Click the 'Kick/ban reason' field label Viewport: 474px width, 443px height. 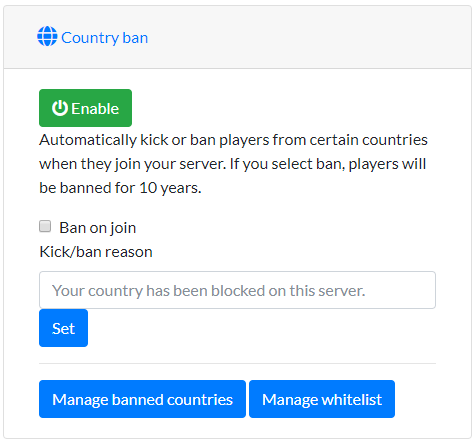[x=96, y=252]
